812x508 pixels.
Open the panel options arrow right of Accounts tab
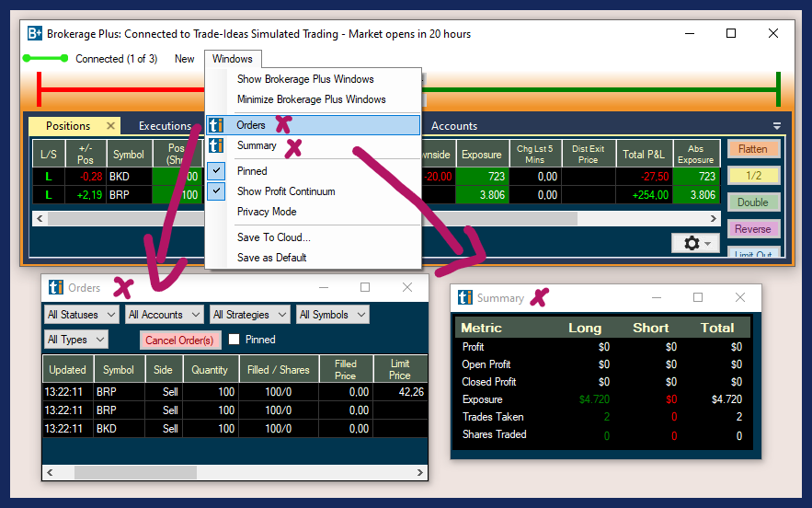(777, 126)
